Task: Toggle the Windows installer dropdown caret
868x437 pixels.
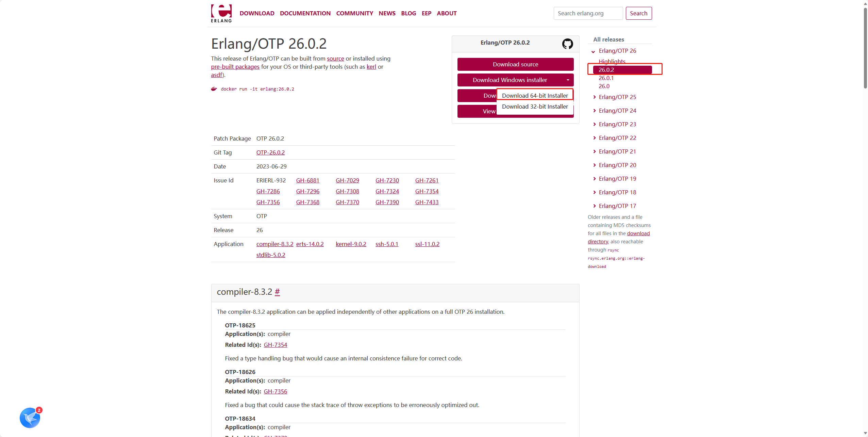Action: pos(568,80)
